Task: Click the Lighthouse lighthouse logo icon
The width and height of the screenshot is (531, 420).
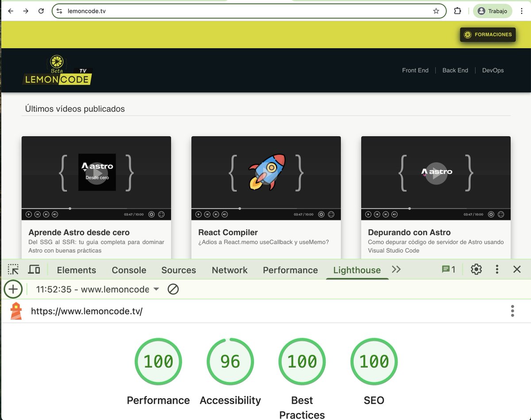Action: pyautogui.click(x=16, y=311)
